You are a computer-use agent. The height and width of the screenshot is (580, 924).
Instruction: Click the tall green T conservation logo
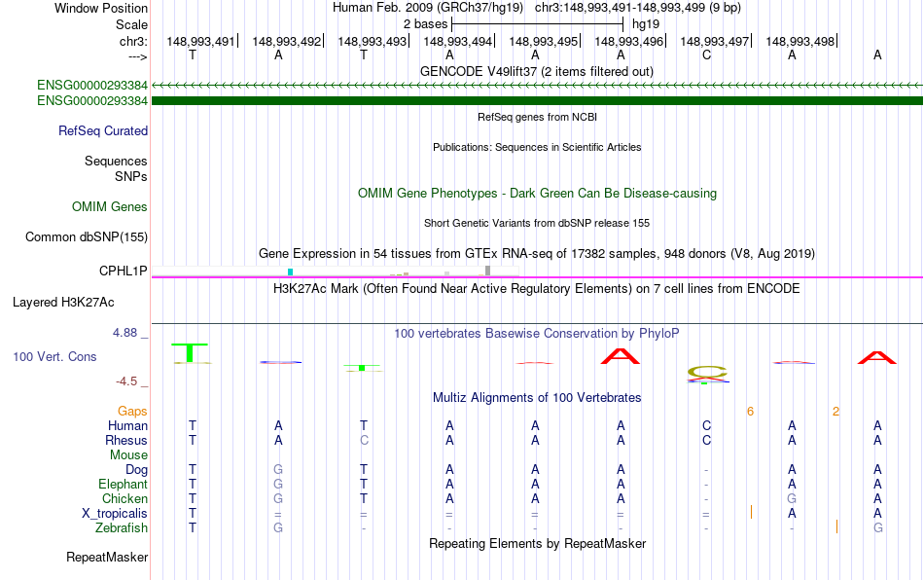[190, 352]
